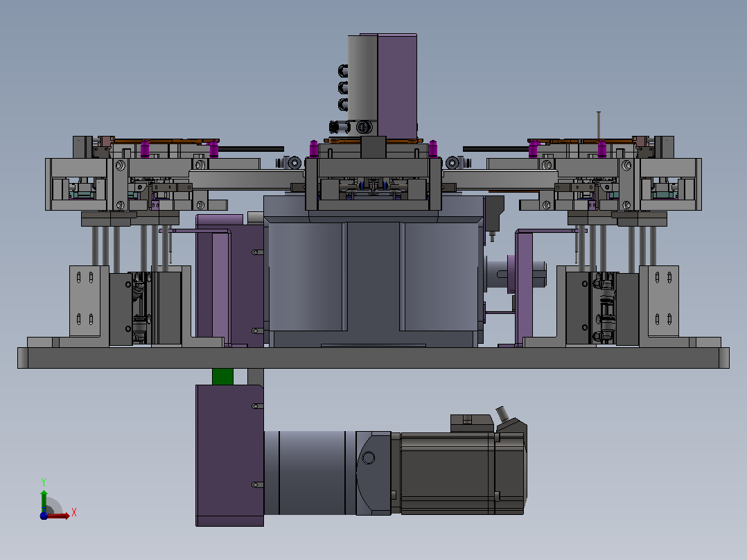Click the red X axis arrow of the triad
This screenshot has height=560, width=747.
tap(58, 516)
